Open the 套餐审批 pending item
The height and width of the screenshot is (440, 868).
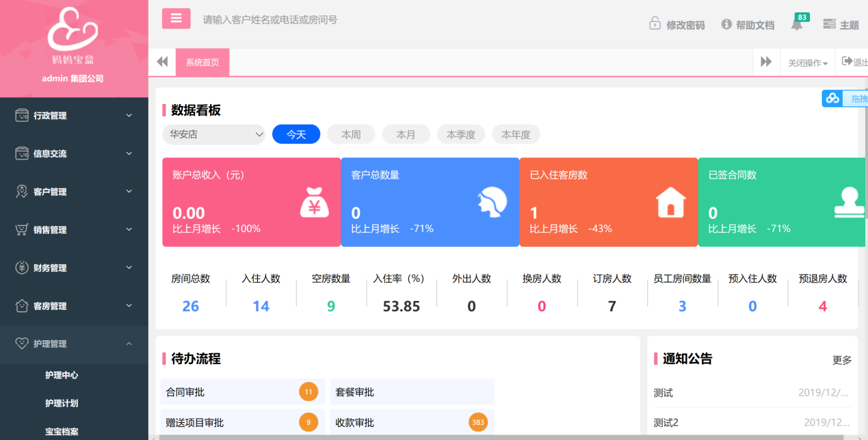tap(412, 392)
